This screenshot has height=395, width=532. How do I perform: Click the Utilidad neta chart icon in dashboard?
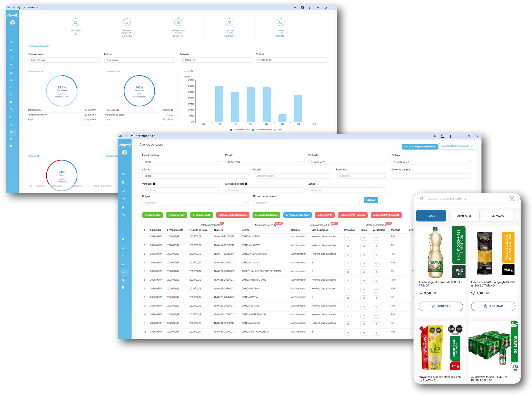click(x=281, y=22)
